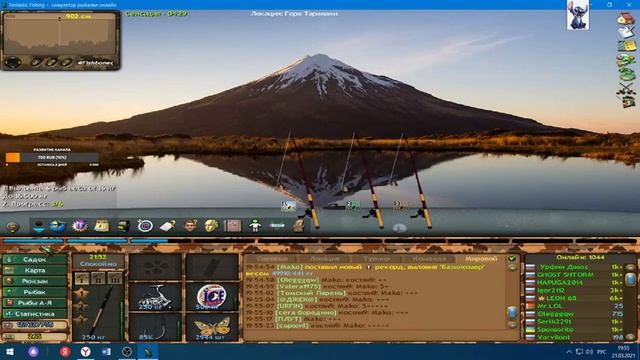
Task: Click the price tag question icon
Action: click(x=167, y=225)
